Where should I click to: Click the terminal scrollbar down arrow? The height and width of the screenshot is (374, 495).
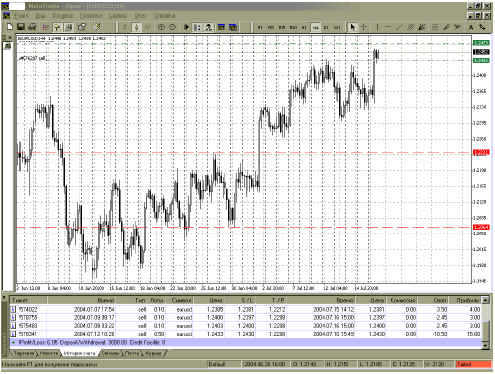coord(486,346)
